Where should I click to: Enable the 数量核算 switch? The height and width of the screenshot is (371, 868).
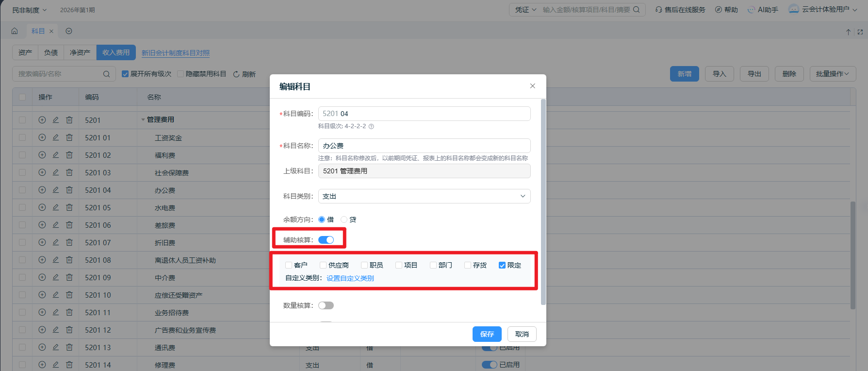click(326, 305)
